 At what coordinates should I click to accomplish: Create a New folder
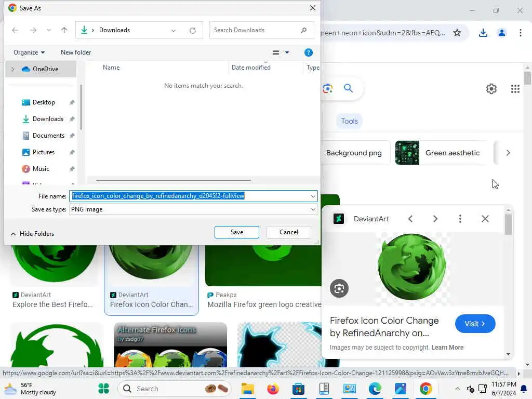tap(76, 52)
